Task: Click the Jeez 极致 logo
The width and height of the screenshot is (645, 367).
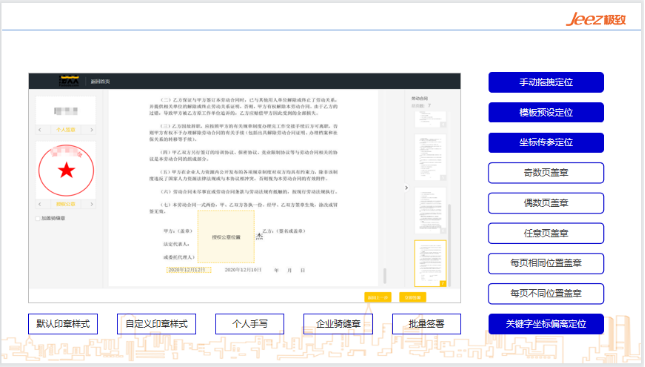Action: tap(596, 19)
